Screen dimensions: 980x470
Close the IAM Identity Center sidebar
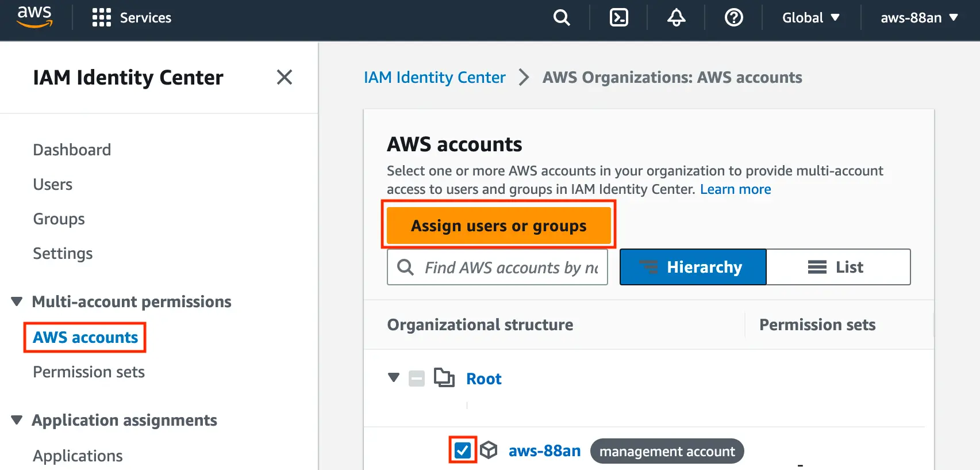284,77
